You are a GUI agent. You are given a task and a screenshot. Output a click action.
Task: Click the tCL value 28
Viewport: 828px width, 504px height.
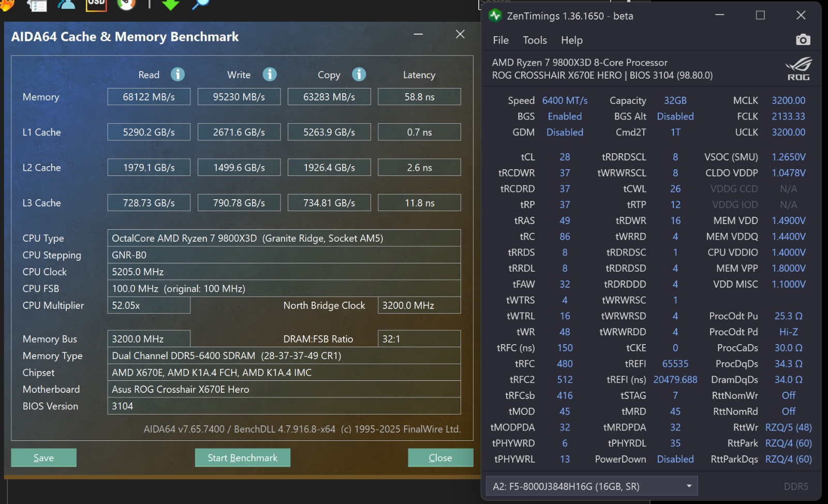coord(565,157)
